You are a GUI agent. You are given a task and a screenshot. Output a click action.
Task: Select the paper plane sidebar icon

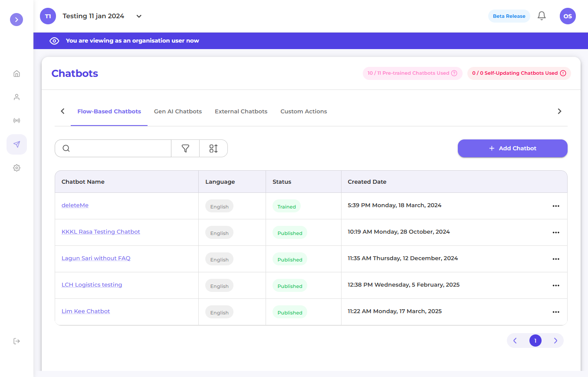click(x=16, y=144)
